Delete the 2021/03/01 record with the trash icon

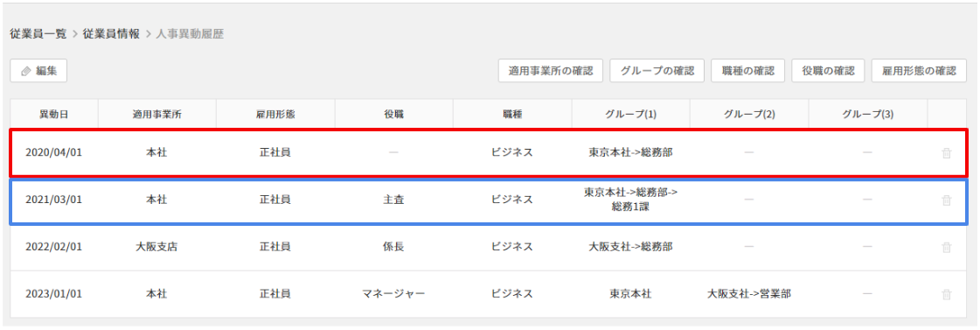946,200
